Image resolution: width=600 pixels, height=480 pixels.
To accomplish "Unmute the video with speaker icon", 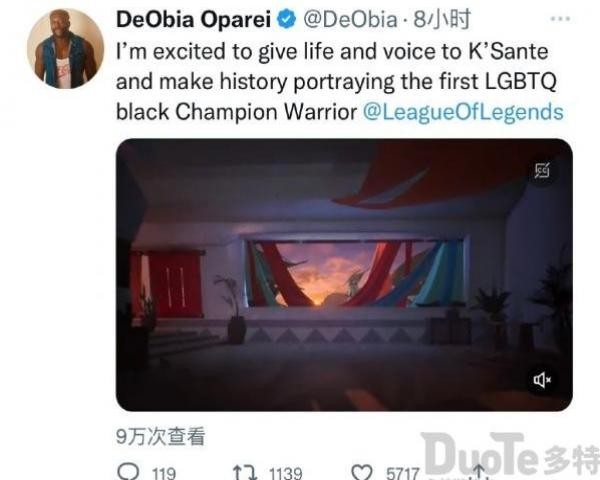I will (x=542, y=380).
